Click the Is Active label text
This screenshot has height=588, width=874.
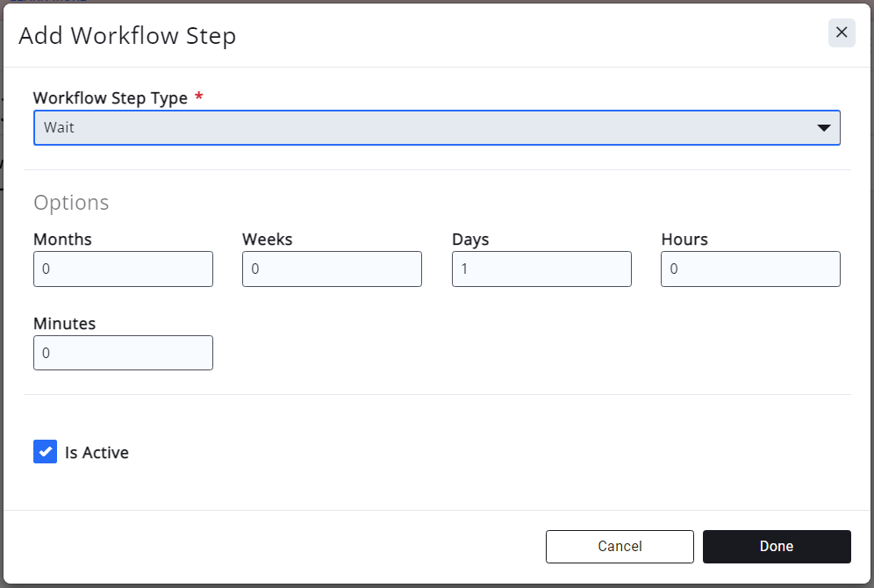pos(97,452)
